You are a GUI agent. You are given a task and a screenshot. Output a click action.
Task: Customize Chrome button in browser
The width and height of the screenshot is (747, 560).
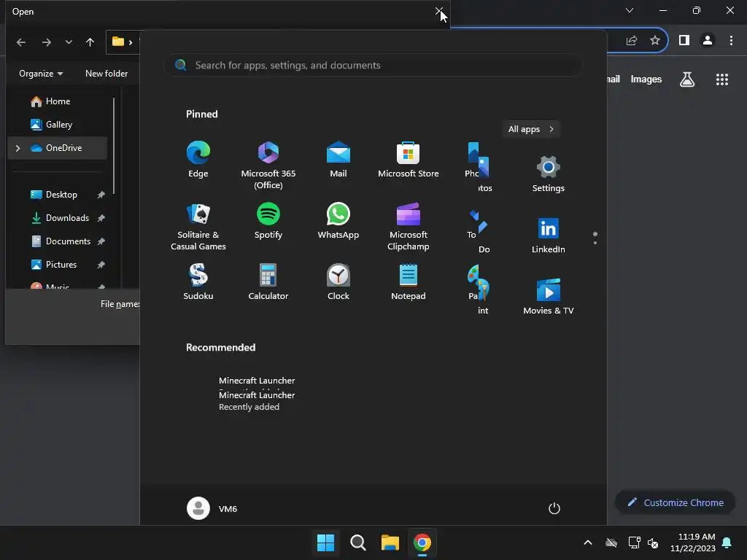675,502
